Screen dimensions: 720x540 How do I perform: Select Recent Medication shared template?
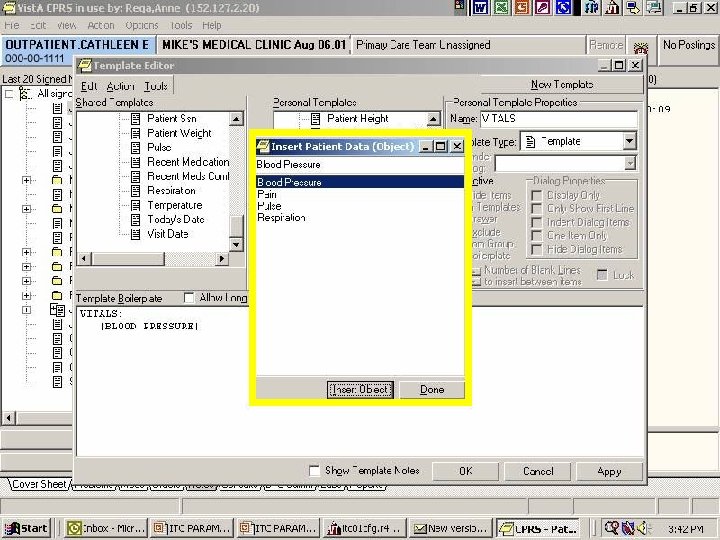click(x=188, y=162)
